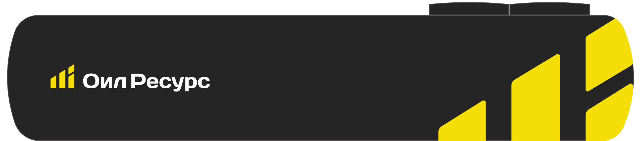
Task: Click the shortest bar in the small logo
Action: click(53, 82)
